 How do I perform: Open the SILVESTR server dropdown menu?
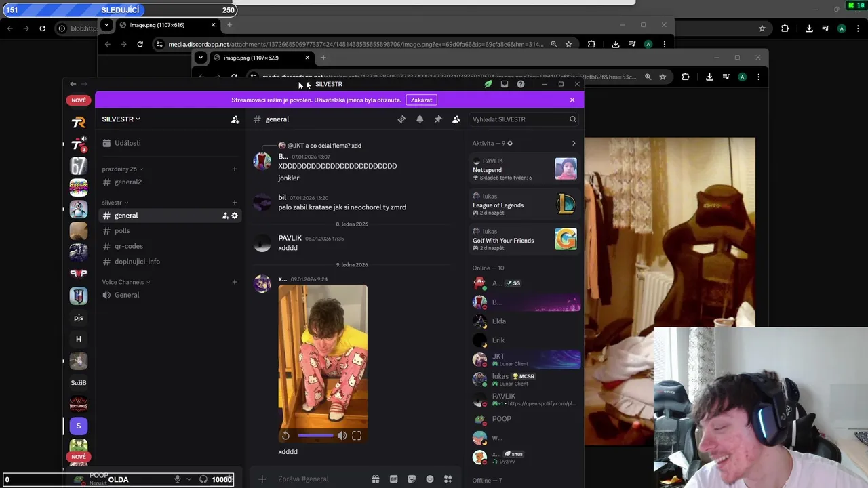point(121,119)
